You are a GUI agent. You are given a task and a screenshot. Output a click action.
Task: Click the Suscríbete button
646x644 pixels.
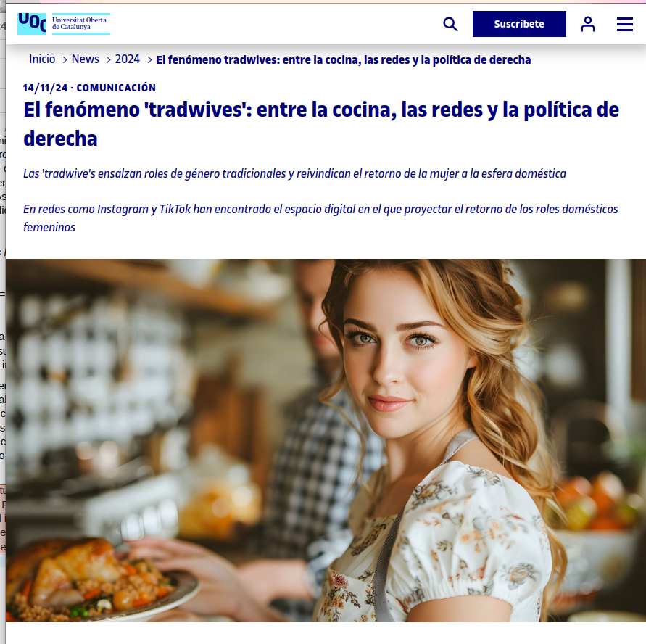[x=519, y=24]
